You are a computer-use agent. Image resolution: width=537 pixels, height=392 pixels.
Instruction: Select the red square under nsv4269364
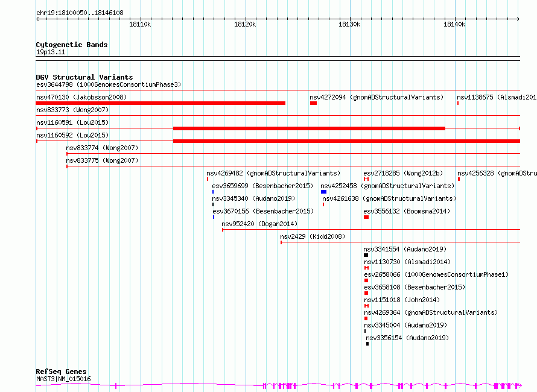[366, 318]
